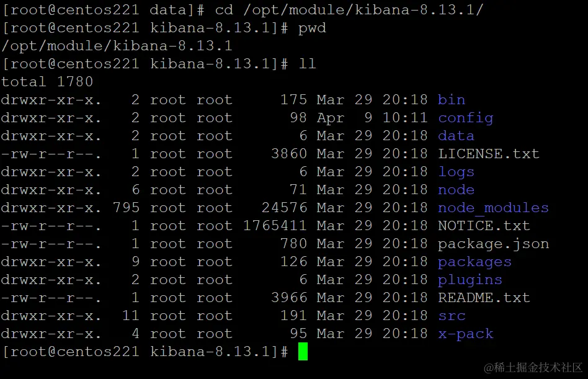Click the plugins directory entry

[x=470, y=280]
